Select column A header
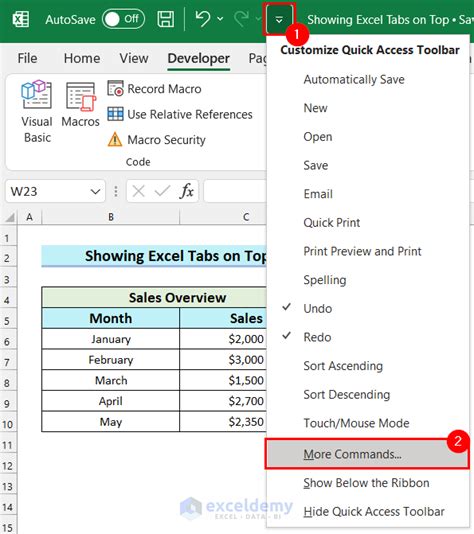 30,217
